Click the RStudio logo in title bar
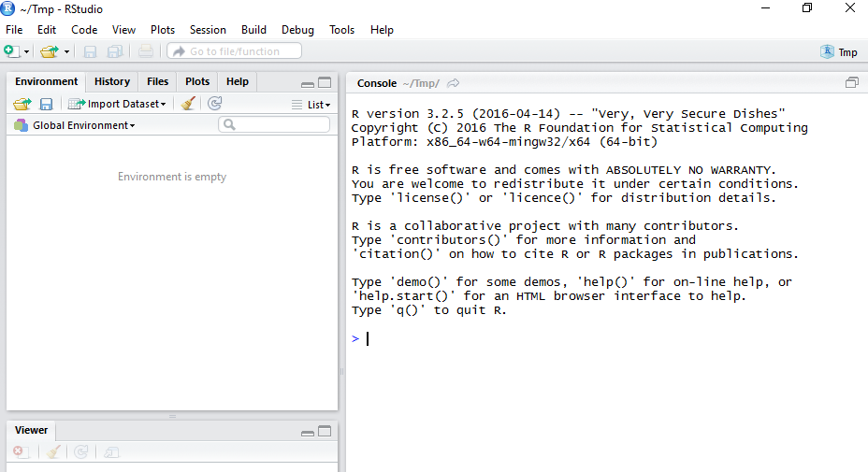The image size is (868, 472). [7, 8]
